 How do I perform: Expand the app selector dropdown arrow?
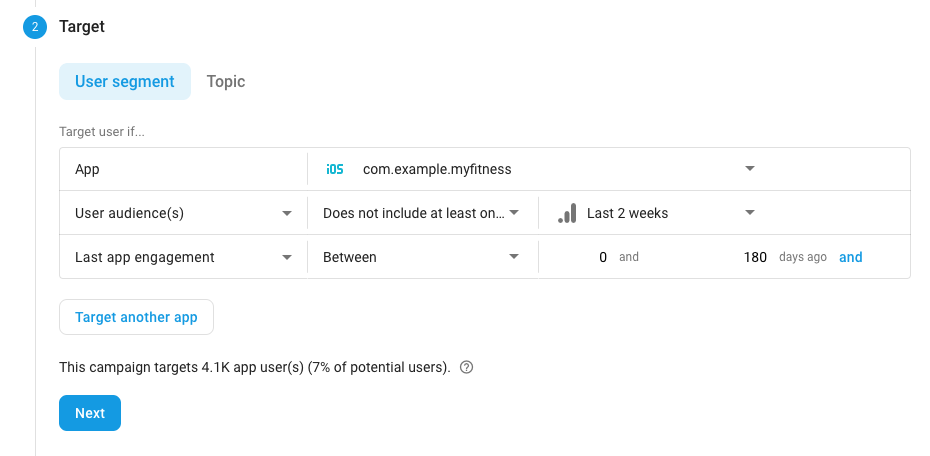750,169
